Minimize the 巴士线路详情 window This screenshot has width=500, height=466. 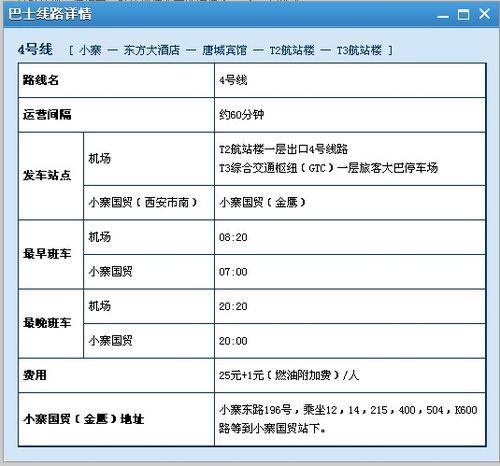pyautogui.click(x=443, y=16)
